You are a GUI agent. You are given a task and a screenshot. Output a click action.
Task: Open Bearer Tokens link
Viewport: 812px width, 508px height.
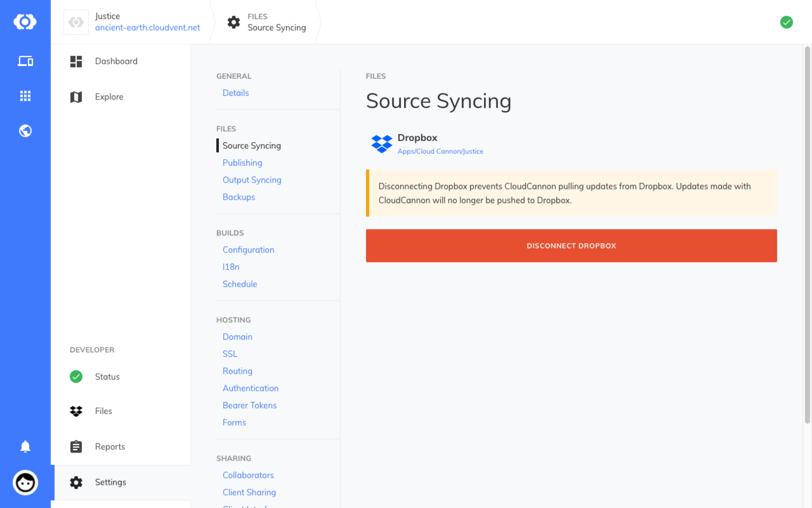pyautogui.click(x=249, y=405)
